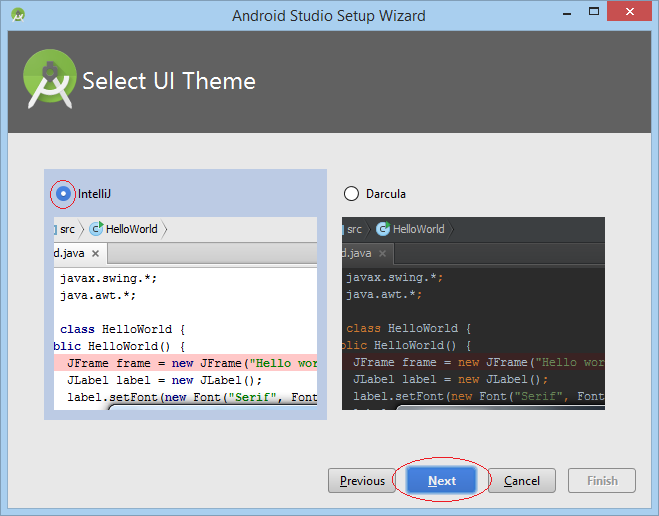Viewport: 659px width, 516px height.
Task: Click the "Darcula" theme label
Action: coord(385,194)
